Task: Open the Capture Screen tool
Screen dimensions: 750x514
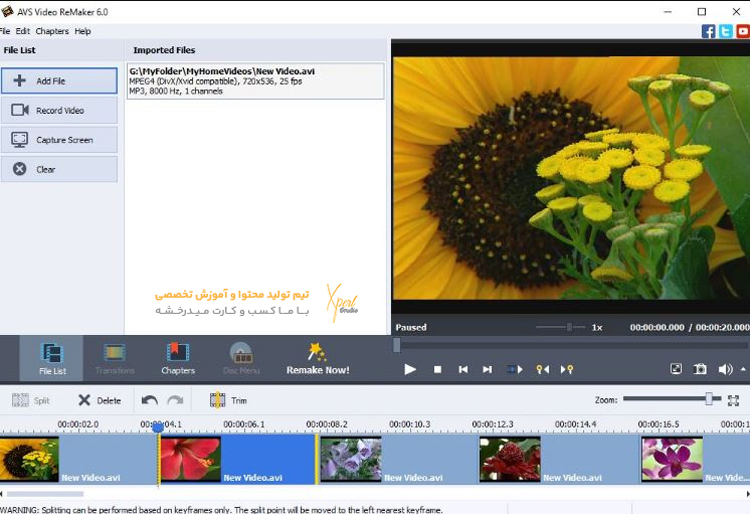Action: click(x=59, y=140)
